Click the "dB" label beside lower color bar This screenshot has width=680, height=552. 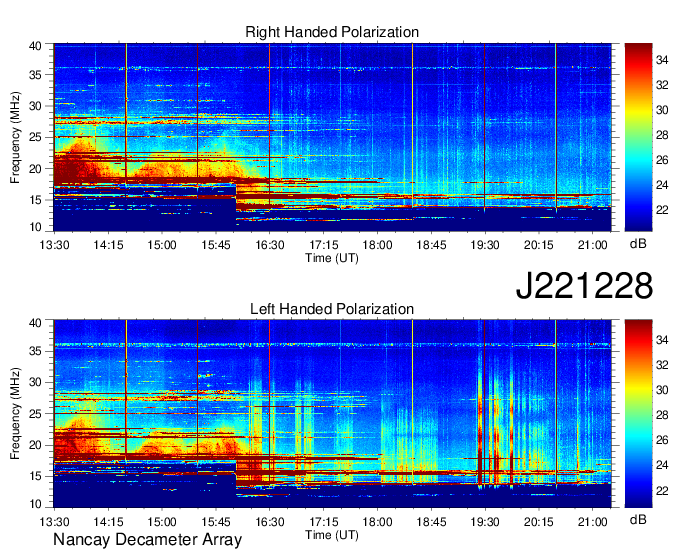[638, 519]
